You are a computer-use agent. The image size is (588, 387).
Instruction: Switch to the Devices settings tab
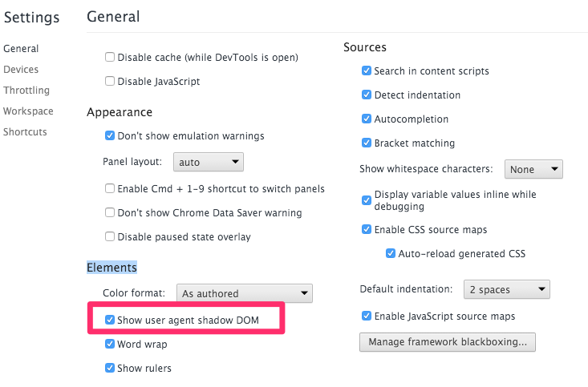21,70
